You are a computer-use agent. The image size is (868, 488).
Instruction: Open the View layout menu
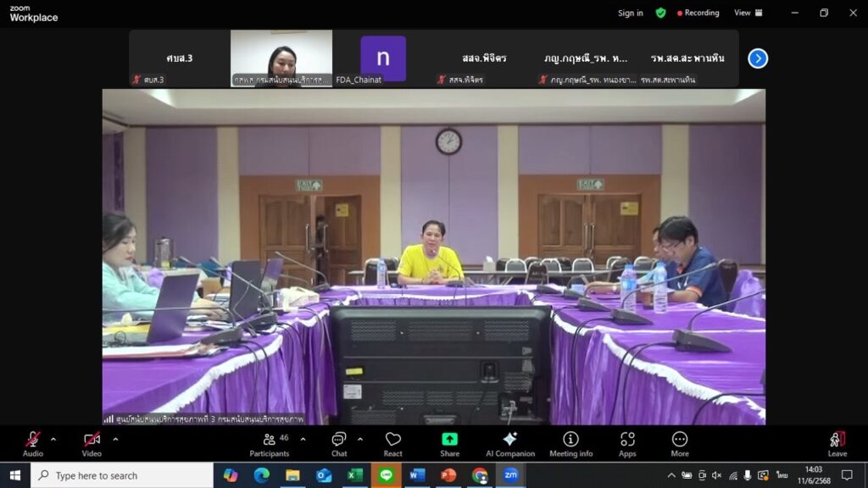pos(748,13)
